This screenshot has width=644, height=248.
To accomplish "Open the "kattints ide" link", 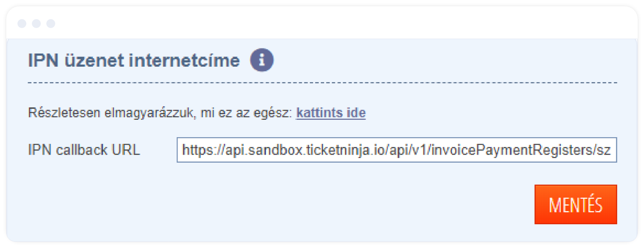I will [330, 113].
